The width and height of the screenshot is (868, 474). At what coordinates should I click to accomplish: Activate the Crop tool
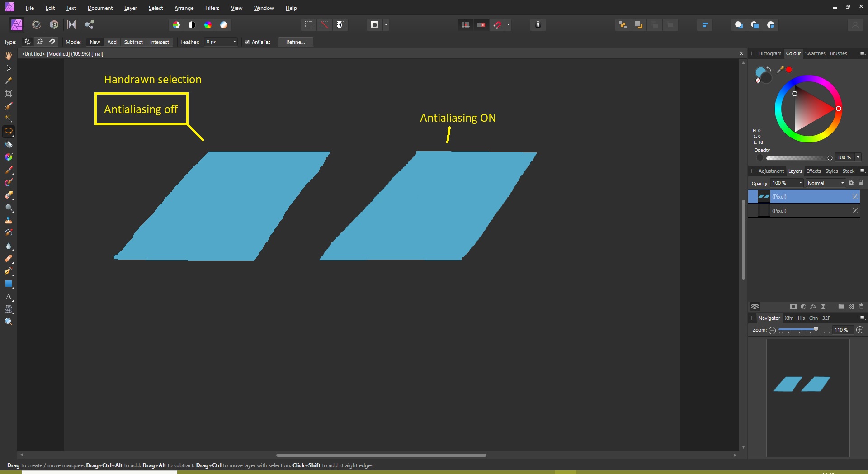[9, 94]
